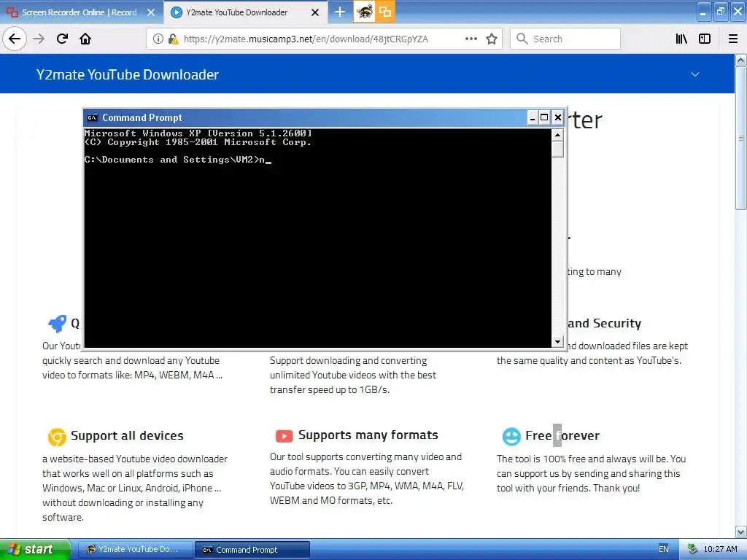Close the Screen Recorder Online tab

tap(151, 12)
